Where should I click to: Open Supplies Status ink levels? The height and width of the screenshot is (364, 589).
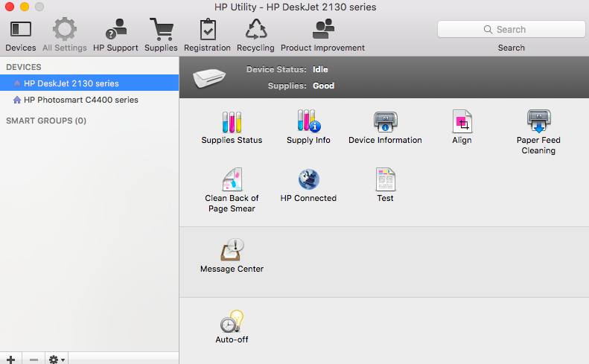(x=232, y=123)
